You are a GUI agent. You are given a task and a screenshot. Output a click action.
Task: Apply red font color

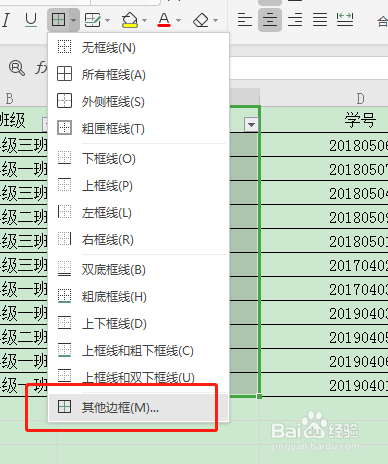click(x=164, y=21)
